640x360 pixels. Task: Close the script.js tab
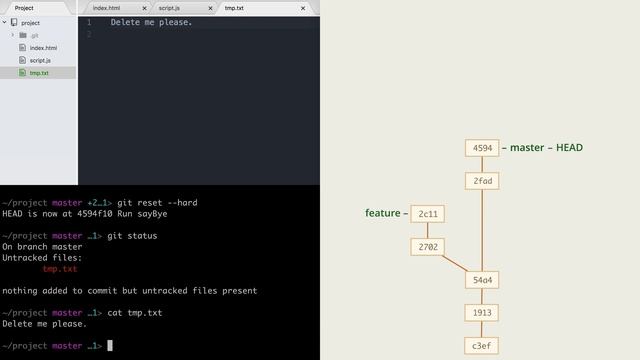pos(210,8)
